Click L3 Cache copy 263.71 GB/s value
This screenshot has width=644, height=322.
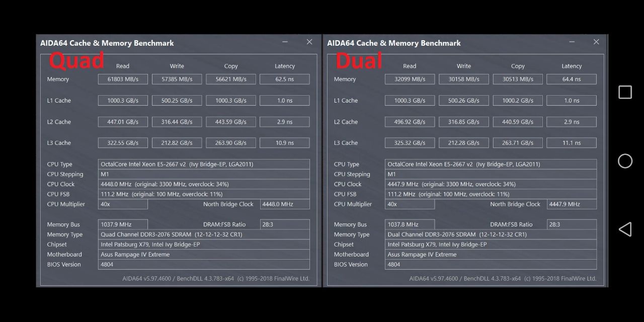tap(518, 143)
